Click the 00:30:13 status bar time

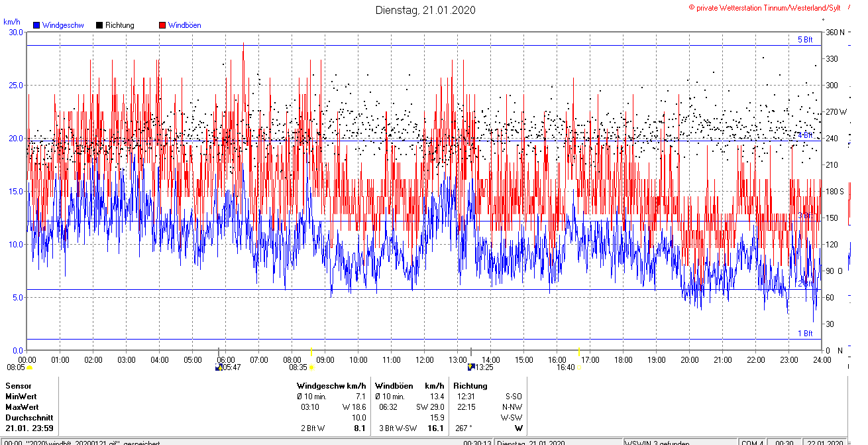(477, 442)
